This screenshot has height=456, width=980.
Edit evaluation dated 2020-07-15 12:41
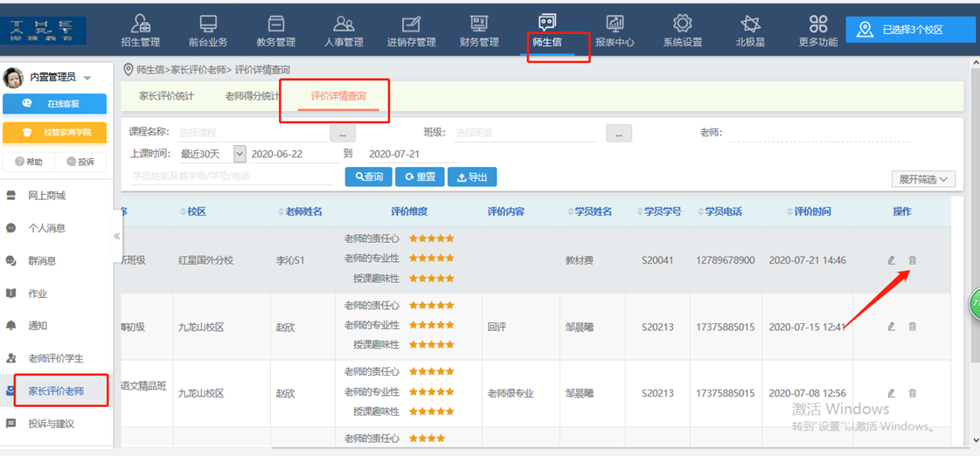[x=891, y=326]
